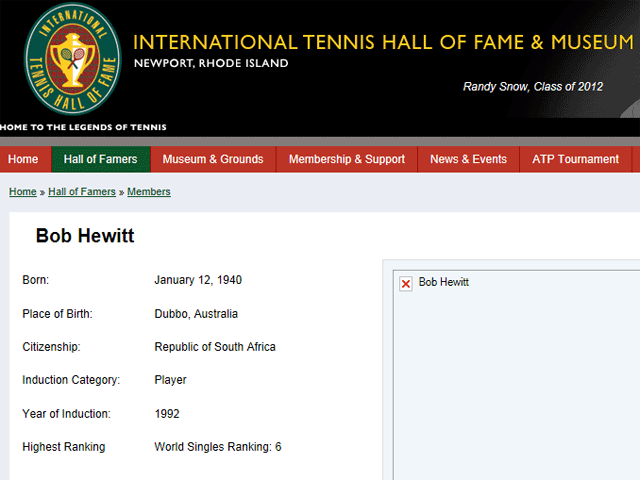Click the broken image icon beside Bob Hewitt
Screen dimensions: 640x480
(406, 284)
